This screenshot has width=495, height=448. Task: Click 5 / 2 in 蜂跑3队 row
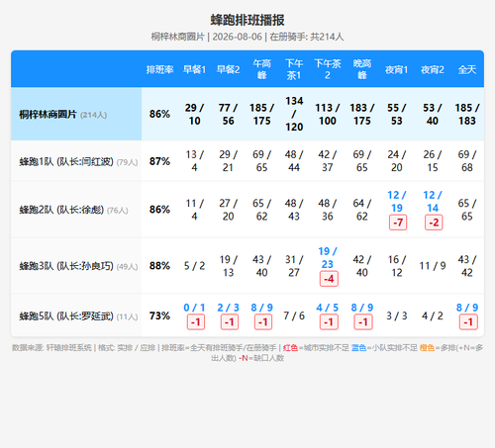click(x=194, y=266)
